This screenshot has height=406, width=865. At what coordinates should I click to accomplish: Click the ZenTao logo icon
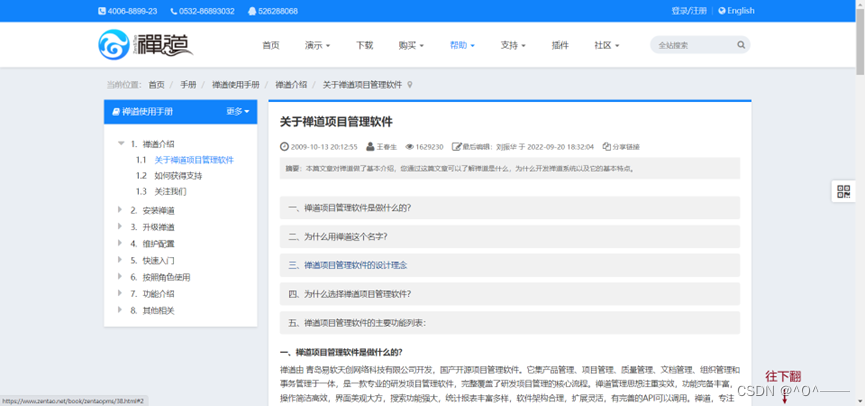(114, 45)
